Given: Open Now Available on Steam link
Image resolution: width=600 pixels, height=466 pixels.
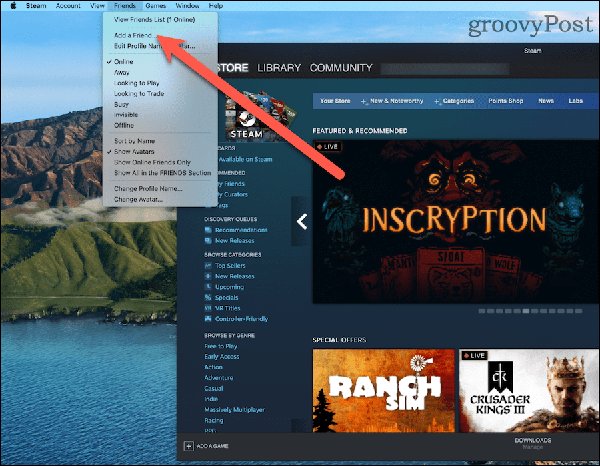Looking at the screenshot, I should 245,160.
